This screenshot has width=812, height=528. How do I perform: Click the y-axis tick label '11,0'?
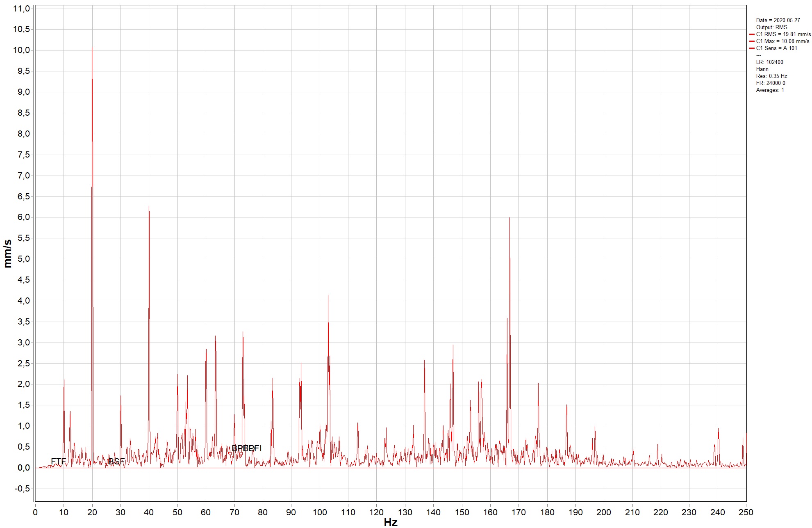(x=21, y=9)
